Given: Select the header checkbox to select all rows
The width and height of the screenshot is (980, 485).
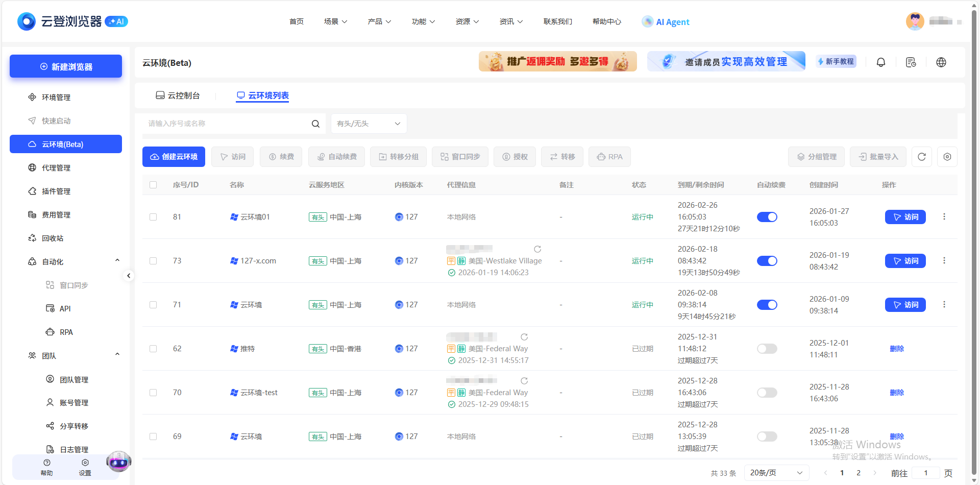Looking at the screenshot, I should click(153, 185).
